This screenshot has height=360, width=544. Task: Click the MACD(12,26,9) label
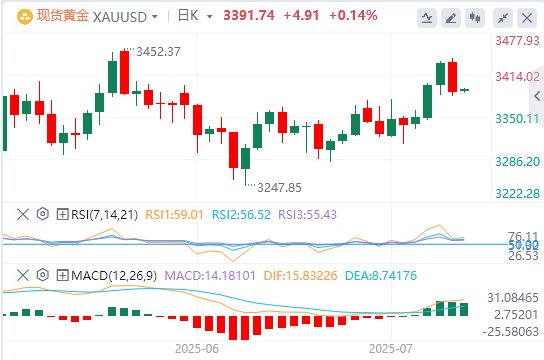point(114,276)
